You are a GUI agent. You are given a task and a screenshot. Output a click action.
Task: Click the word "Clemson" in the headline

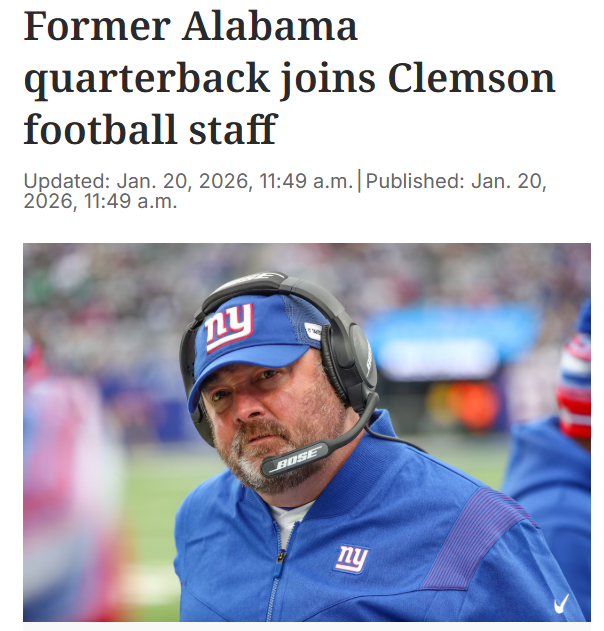click(469, 78)
